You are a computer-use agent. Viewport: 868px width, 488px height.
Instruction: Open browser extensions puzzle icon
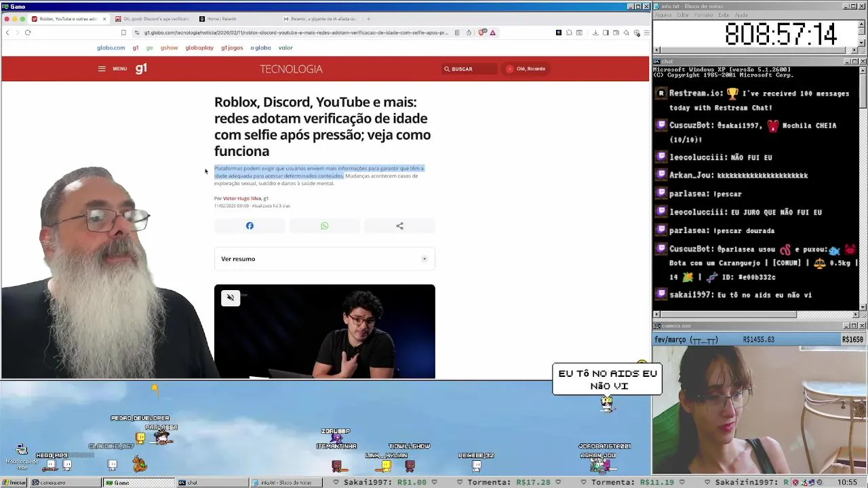tap(569, 33)
